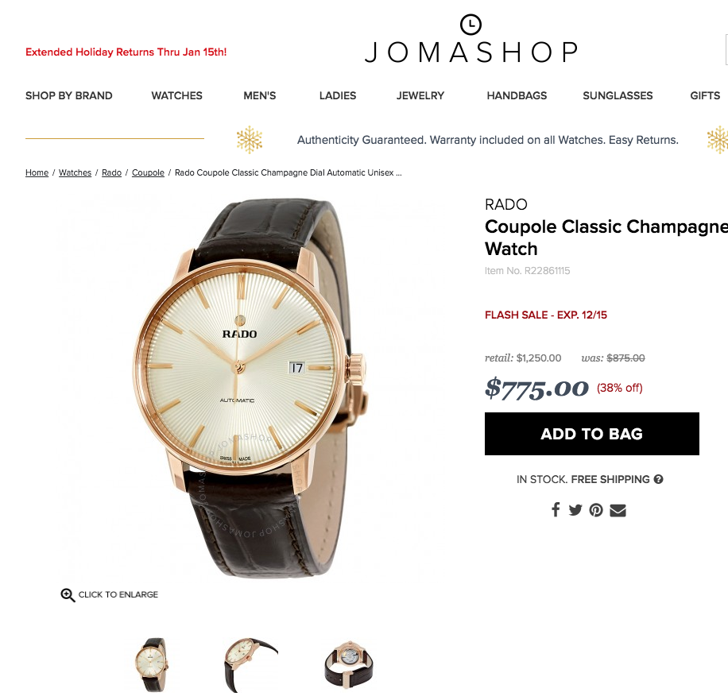728x700 pixels.
Task: Share product via Twitter icon
Action: point(575,510)
